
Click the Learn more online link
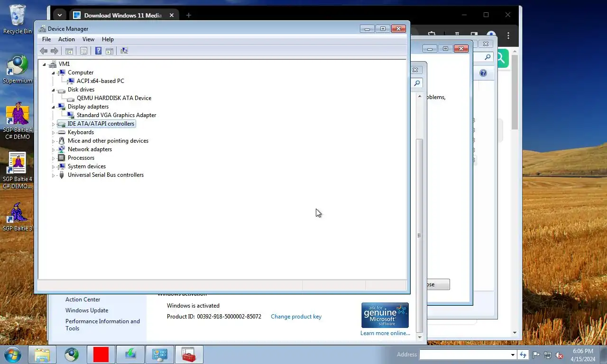(385, 333)
